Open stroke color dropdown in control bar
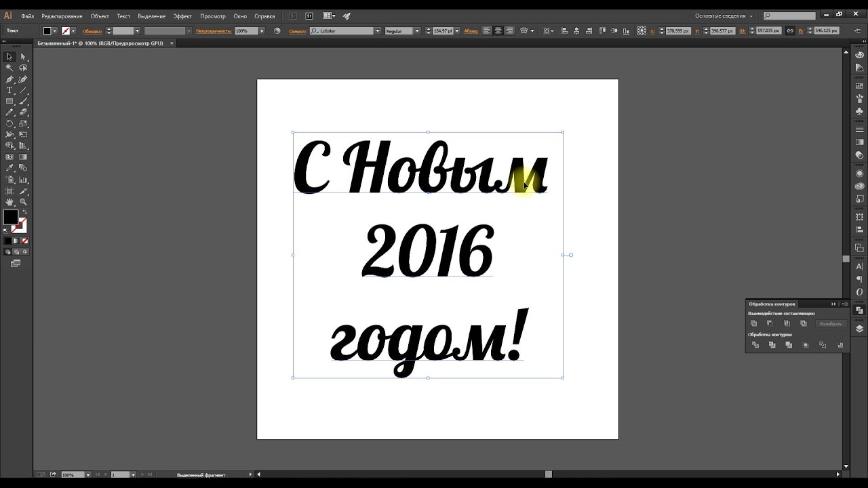Screen dimensions: 868x488 click(x=73, y=31)
